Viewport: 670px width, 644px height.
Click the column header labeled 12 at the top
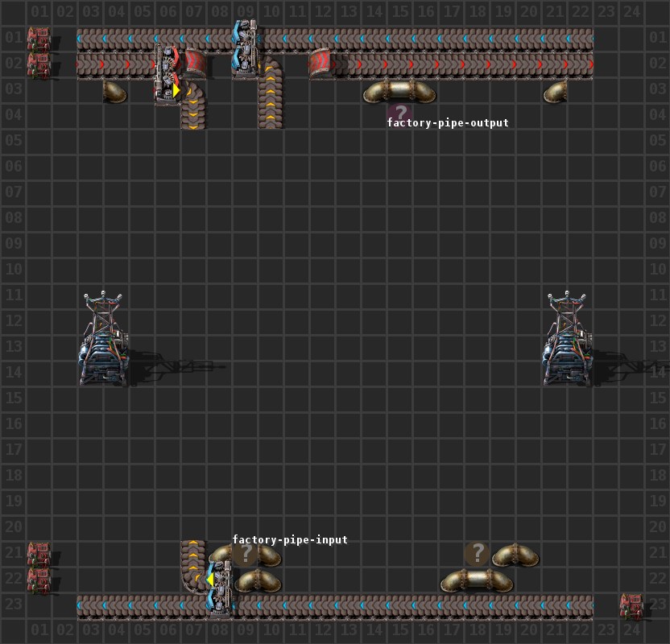tap(322, 10)
